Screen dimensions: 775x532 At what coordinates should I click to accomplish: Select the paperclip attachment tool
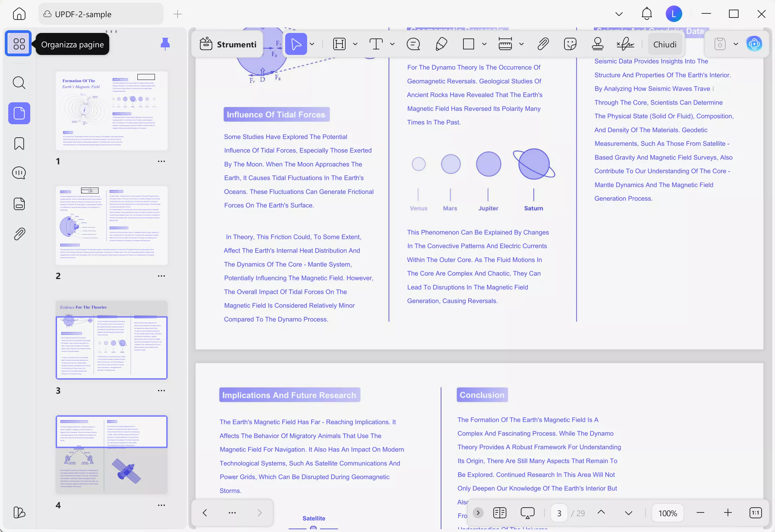[543, 44]
